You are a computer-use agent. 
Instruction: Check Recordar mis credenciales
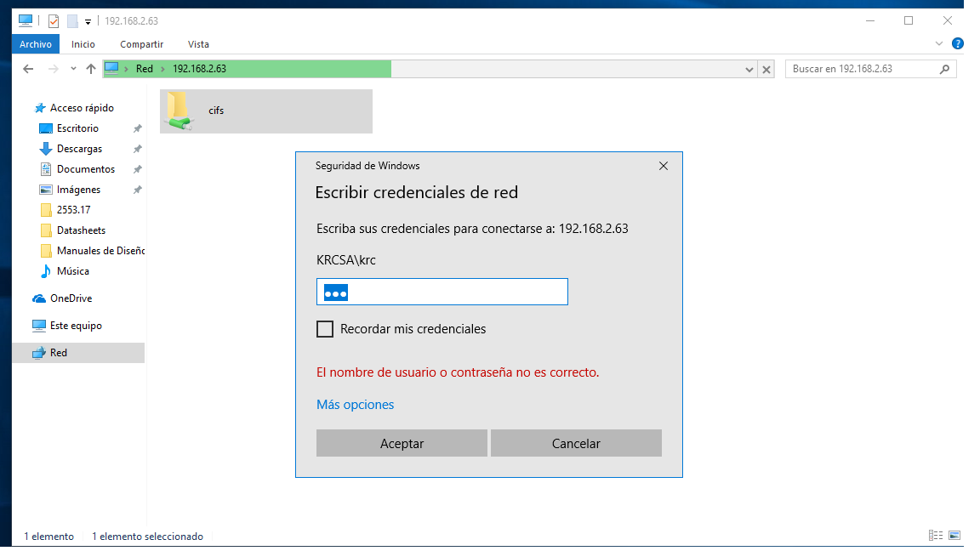(325, 329)
